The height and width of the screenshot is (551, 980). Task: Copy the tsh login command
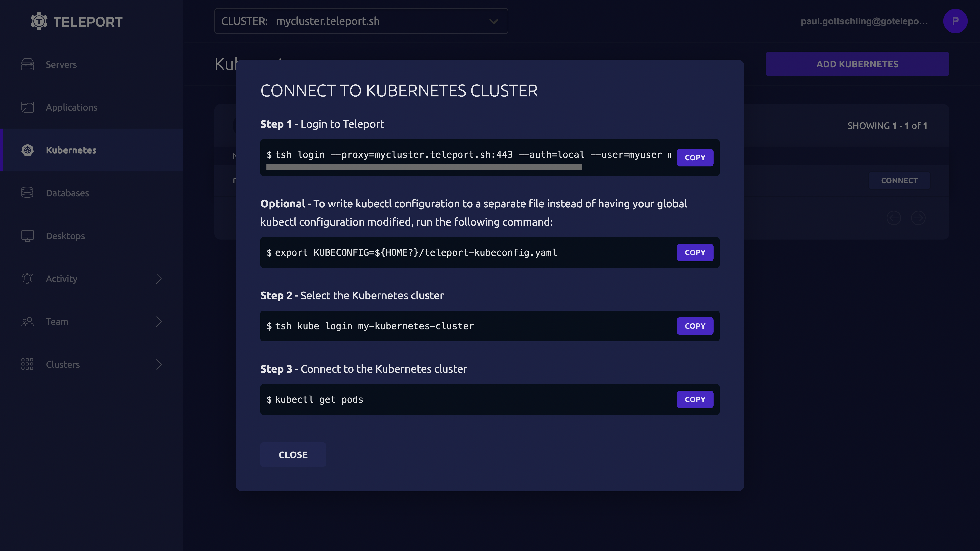695,157
